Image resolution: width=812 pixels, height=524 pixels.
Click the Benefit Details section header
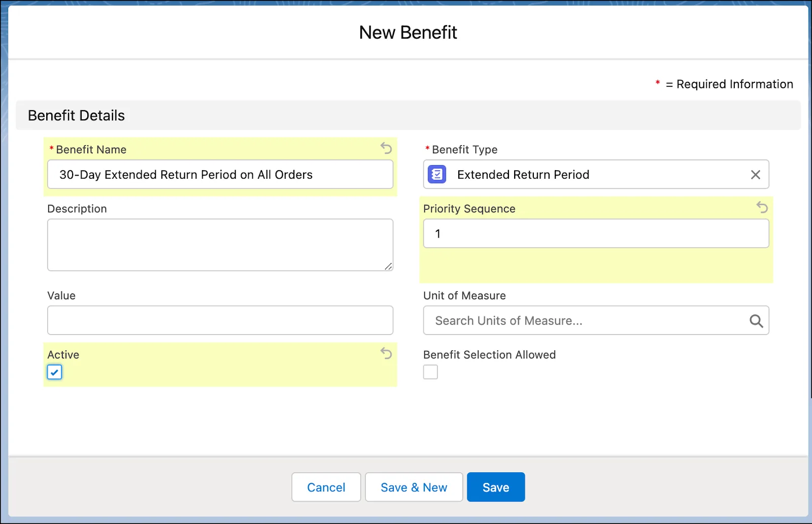(75, 115)
